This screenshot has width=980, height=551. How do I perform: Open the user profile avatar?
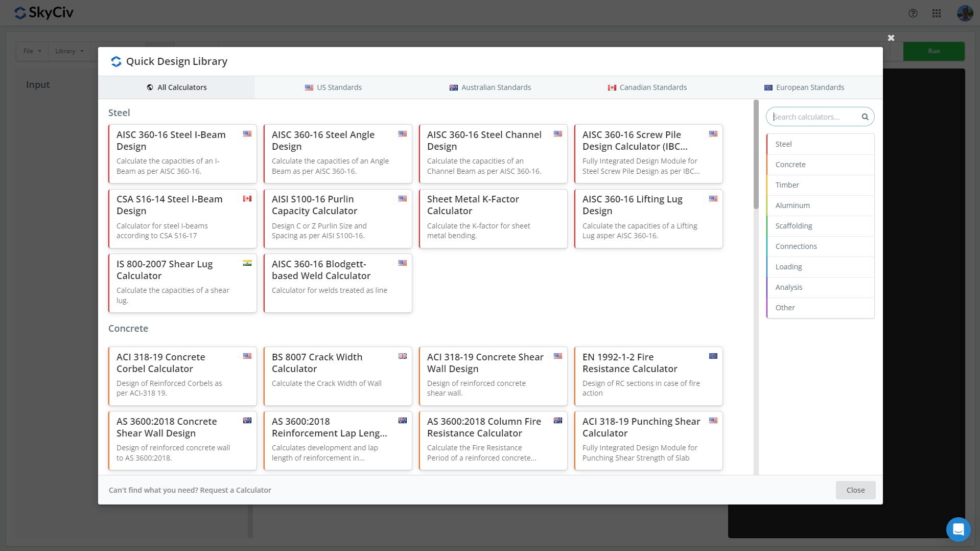click(964, 13)
